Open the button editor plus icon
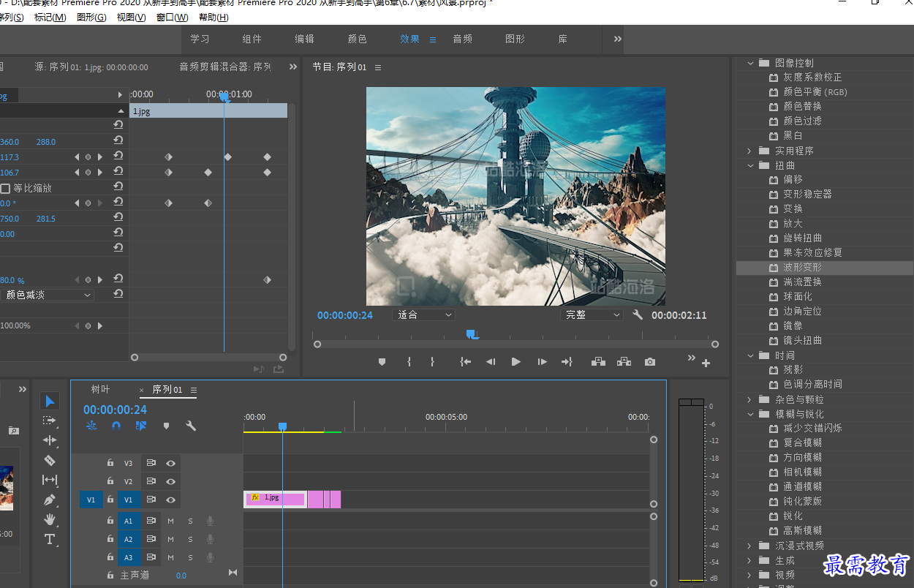Image resolution: width=914 pixels, height=588 pixels. (x=706, y=363)
